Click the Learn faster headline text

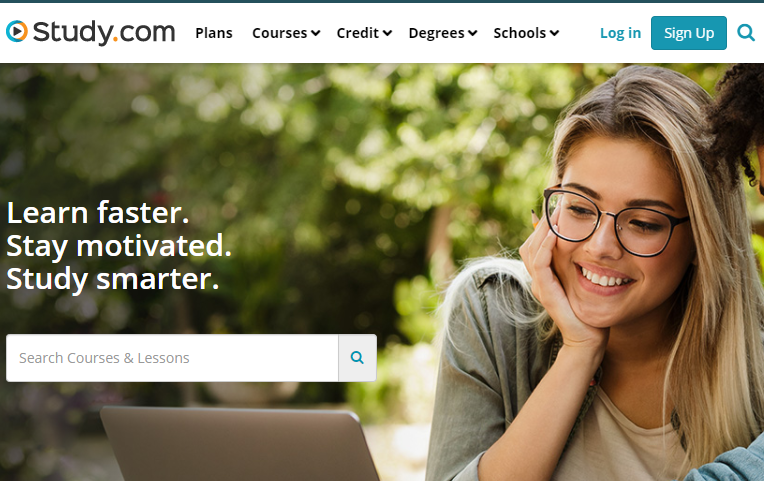pos(98,213)
